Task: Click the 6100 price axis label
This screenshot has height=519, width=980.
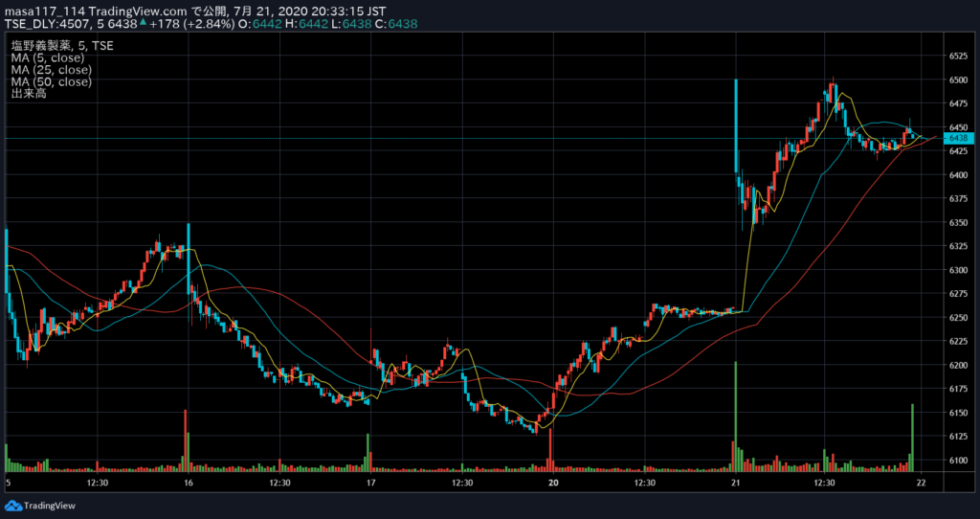Action: click(x=958, y=460)
